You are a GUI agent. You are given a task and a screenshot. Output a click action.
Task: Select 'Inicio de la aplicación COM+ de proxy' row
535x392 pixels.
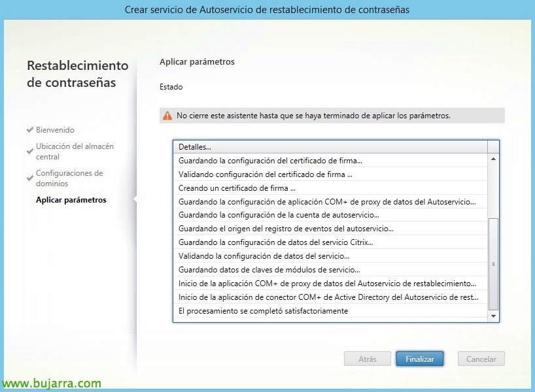coord(330,284)
